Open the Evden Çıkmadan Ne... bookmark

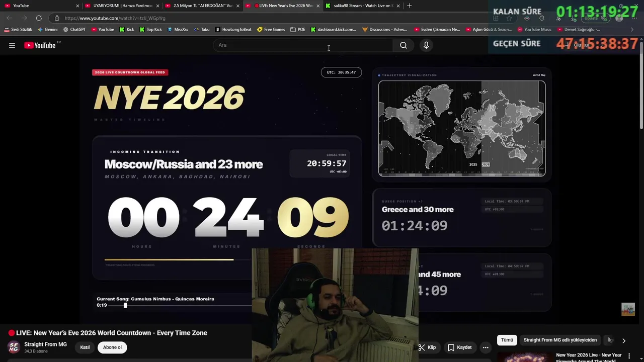point(437,30)
